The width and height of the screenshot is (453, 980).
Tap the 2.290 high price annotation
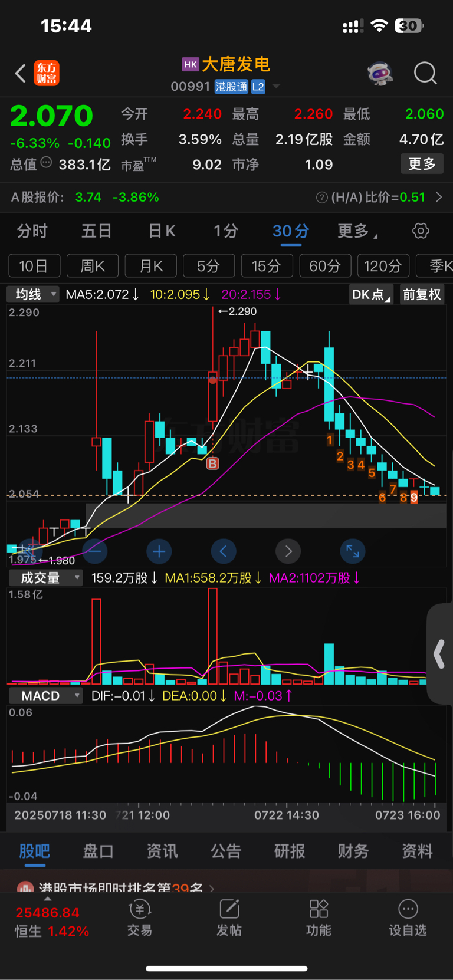pos(238,311)
